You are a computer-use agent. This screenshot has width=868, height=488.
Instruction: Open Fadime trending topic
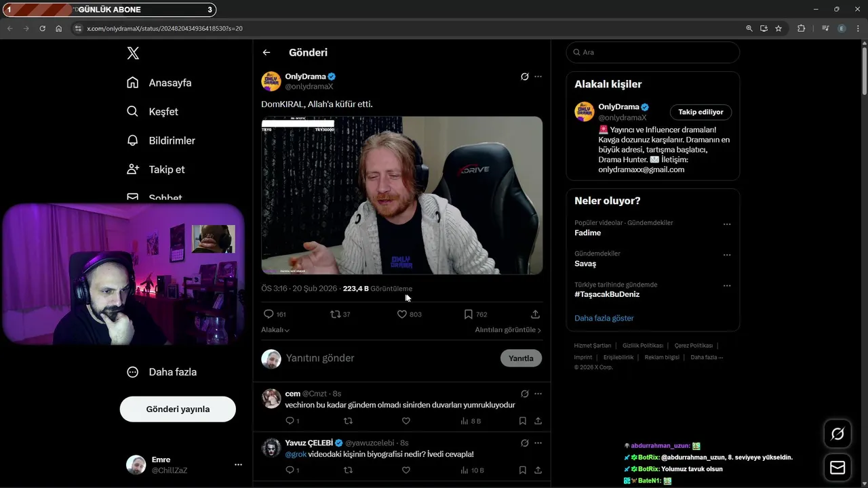coord(587,232)
